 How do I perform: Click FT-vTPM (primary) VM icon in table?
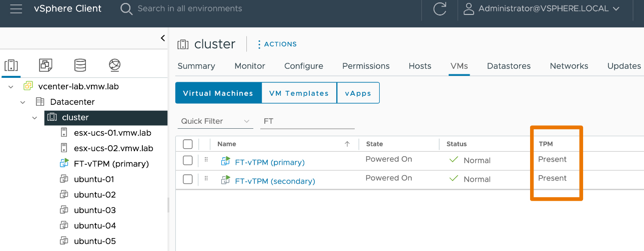click(x=225, y=162)
